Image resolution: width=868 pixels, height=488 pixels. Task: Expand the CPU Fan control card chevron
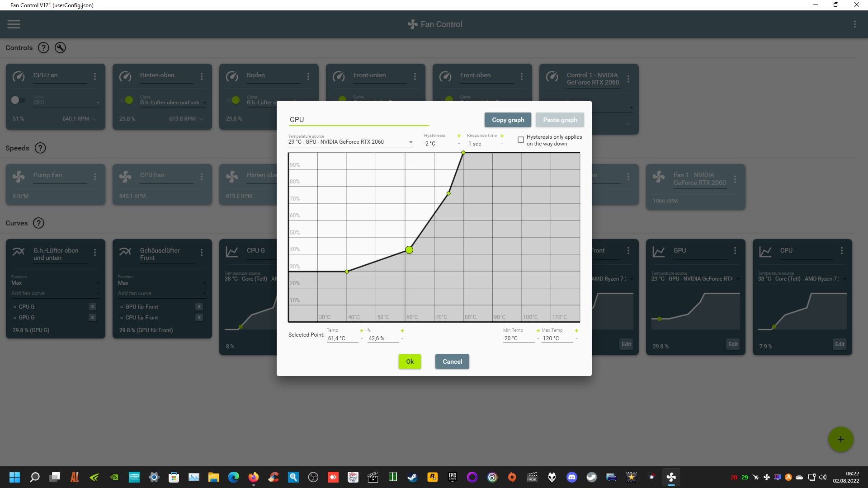(x=94, y=119)
